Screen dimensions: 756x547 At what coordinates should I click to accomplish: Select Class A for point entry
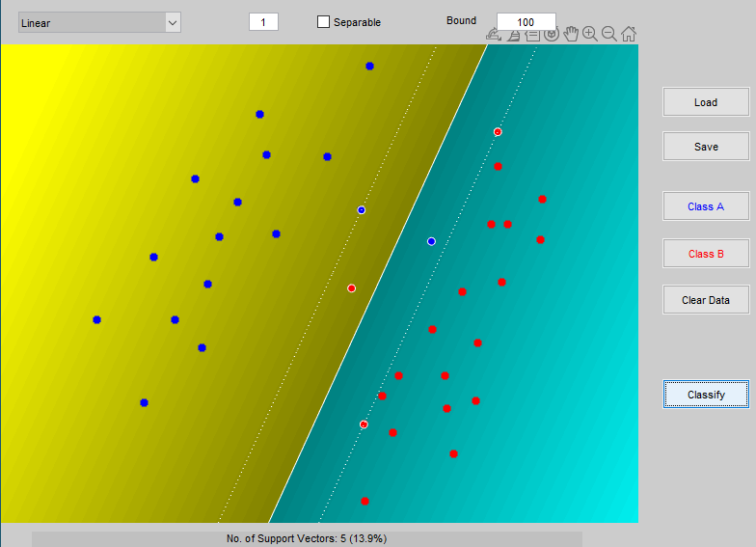pyautogui.click(x=706, y=206)
